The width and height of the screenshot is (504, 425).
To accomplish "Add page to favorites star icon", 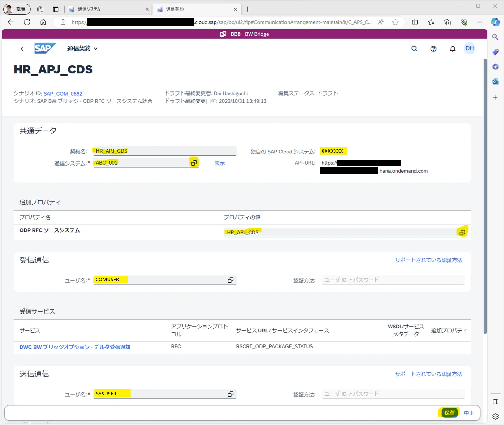I will 395,22.
